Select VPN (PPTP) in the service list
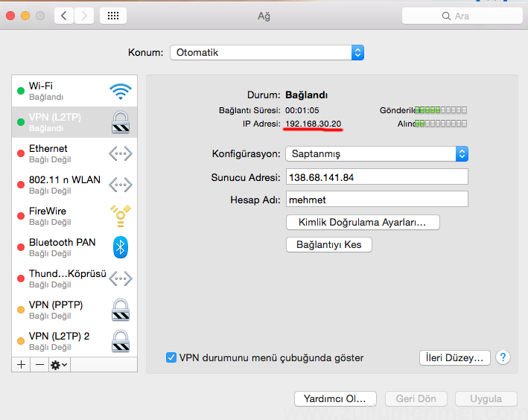Screen dimensions: 528x420 (x=56, y=310)
